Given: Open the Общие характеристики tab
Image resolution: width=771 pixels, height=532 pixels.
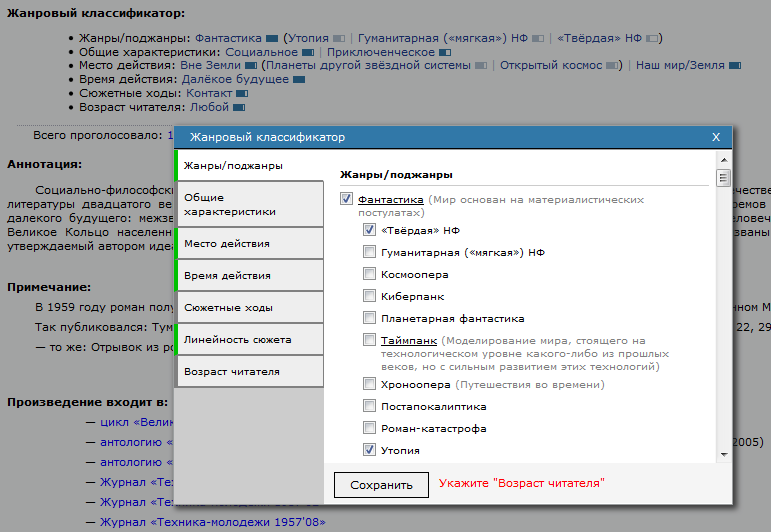Looking at the screenshot, I should tap(249, 204).
